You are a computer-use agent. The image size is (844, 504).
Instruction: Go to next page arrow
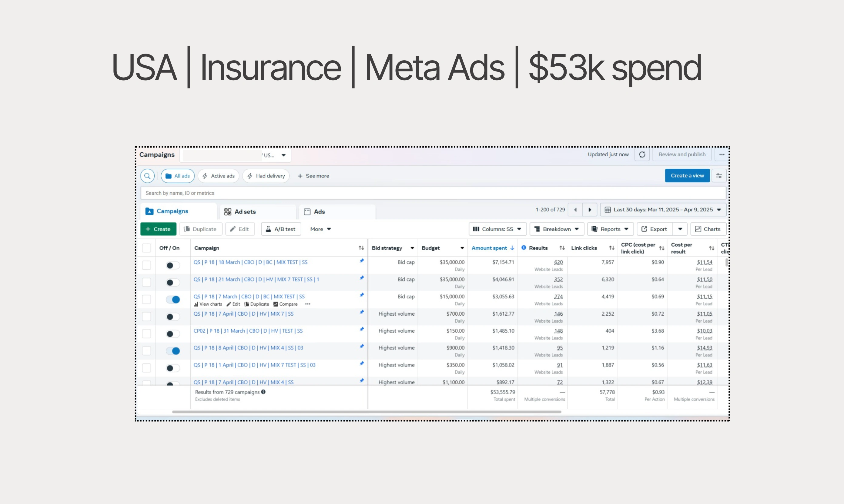point(590,210)
